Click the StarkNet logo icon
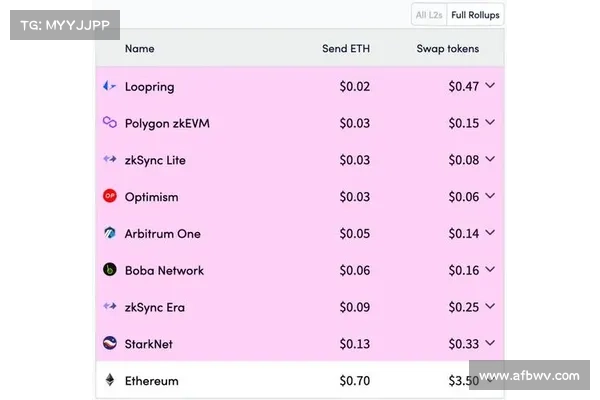600x400 pixels. click(x=109, y=344)
